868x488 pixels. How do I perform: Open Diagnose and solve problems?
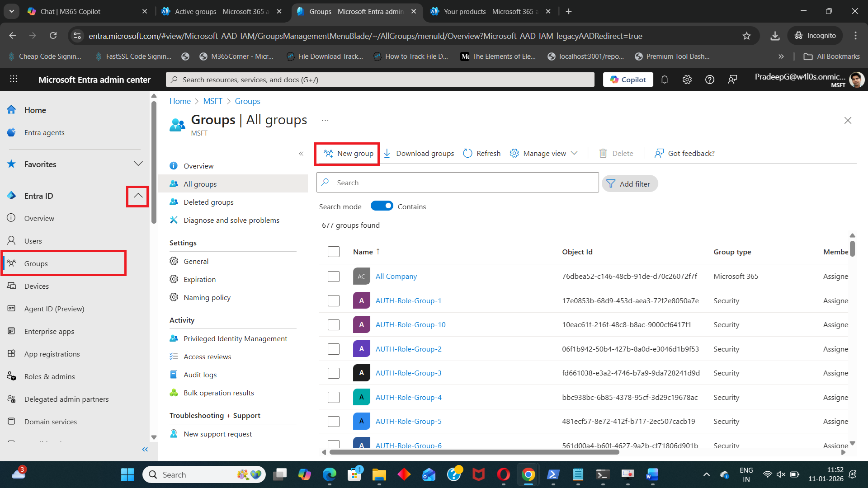click(x=231, y=220)
